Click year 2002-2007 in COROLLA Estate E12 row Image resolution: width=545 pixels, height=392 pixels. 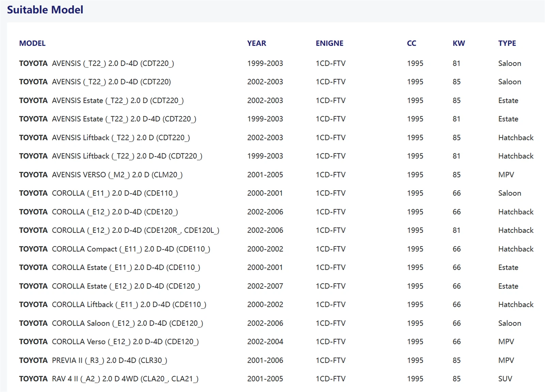point(265,286)
